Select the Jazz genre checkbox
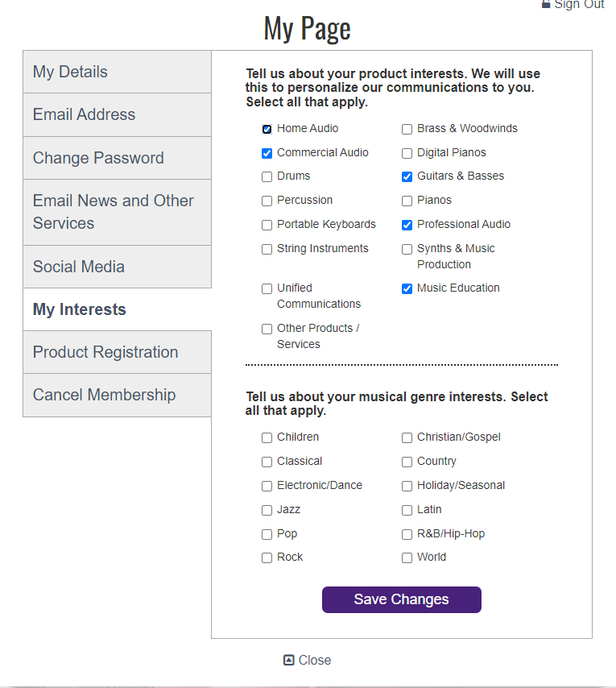616x688 pixels. (267, 510)
